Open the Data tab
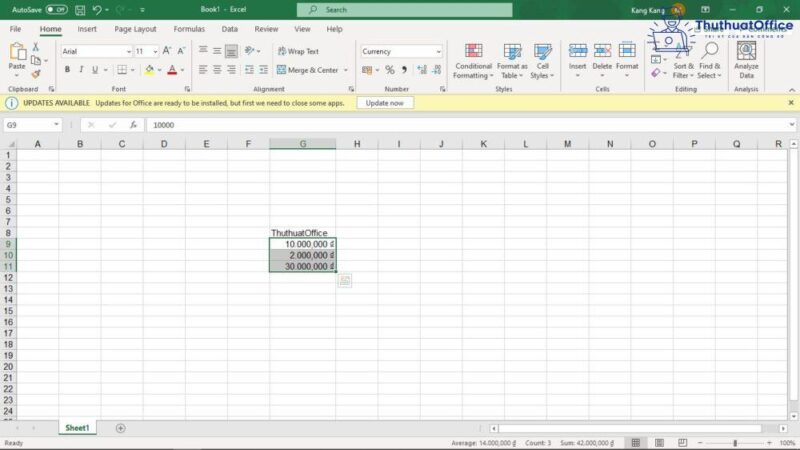This screenshot has width=800, height=450. tap(230, 29)
